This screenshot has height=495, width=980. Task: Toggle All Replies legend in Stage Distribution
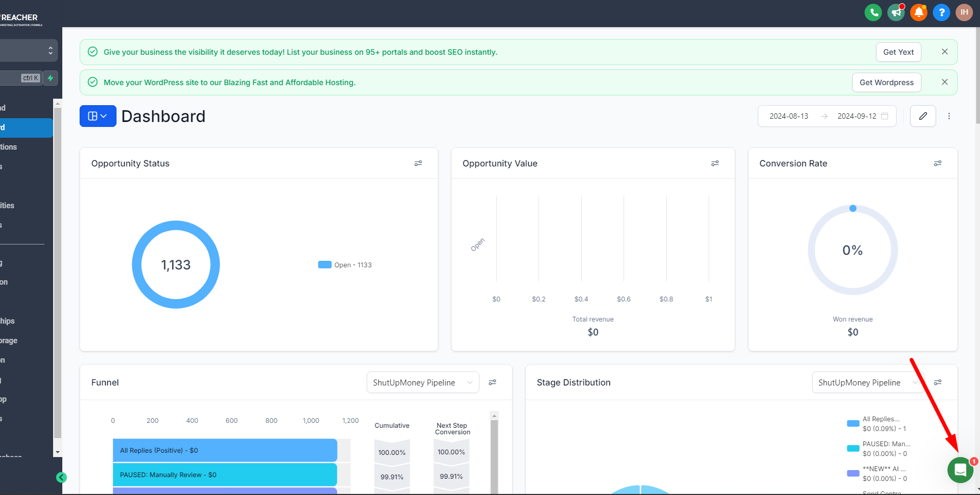point(877,423)
